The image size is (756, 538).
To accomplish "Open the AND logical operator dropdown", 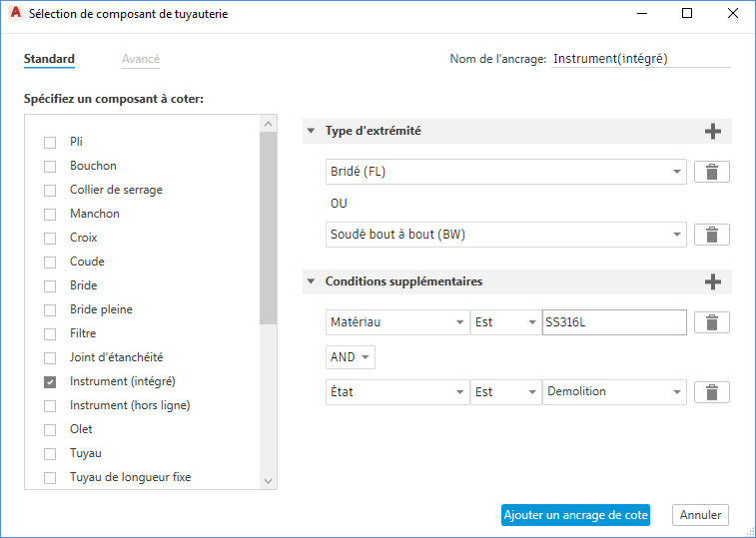I will point(351,357).
